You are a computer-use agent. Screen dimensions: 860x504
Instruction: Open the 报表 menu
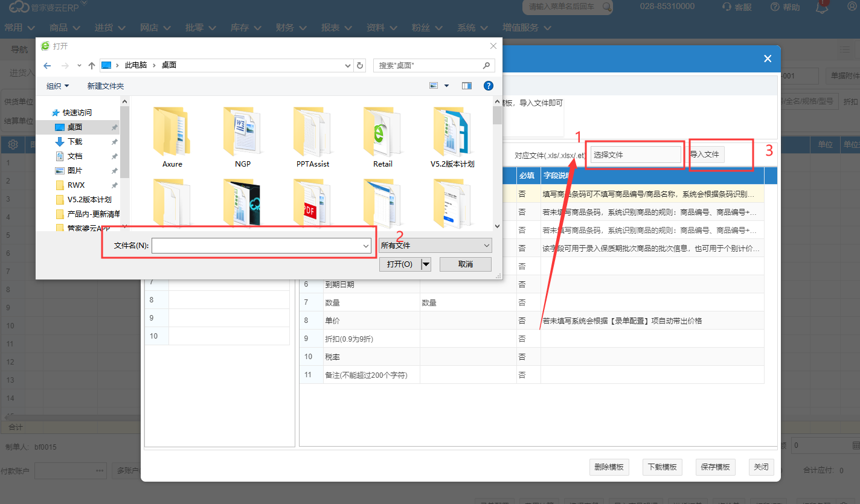336,27
